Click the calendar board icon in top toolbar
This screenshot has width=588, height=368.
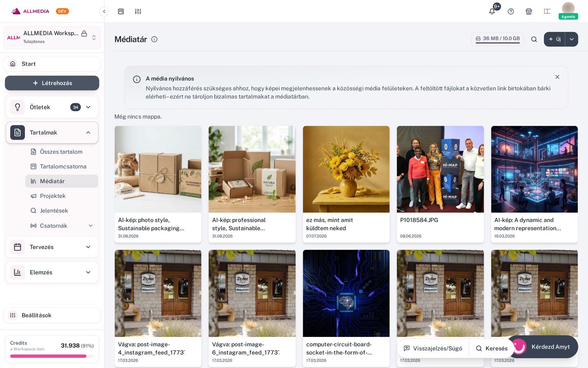pos(121,11)
